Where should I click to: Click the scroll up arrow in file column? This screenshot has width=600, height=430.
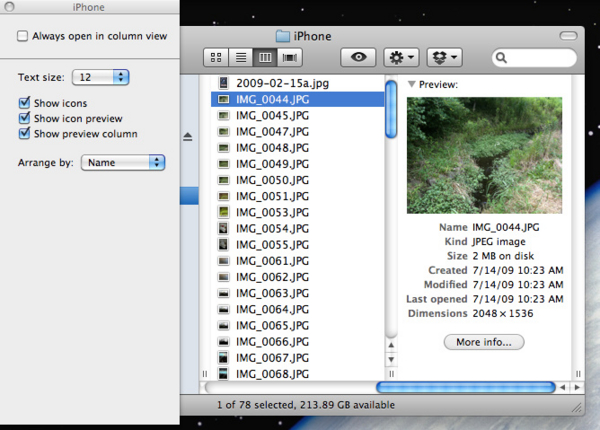[x=391, y=345]
